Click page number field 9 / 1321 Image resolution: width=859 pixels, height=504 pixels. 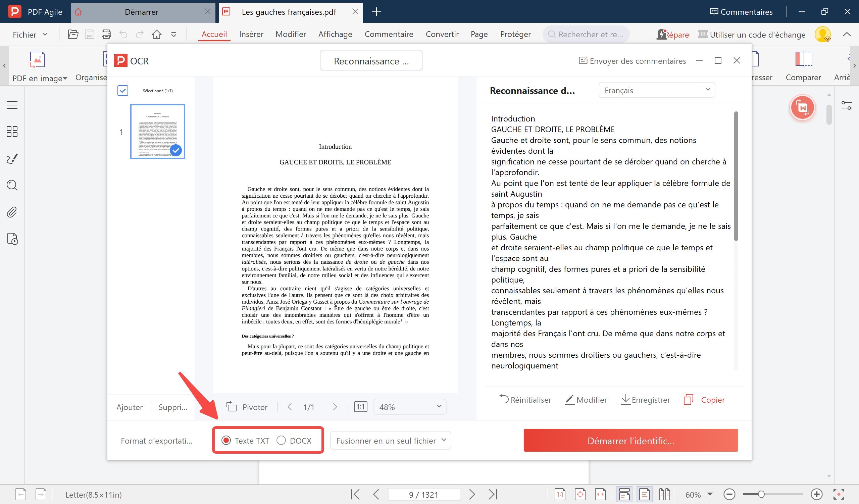(x=423, y=494)
